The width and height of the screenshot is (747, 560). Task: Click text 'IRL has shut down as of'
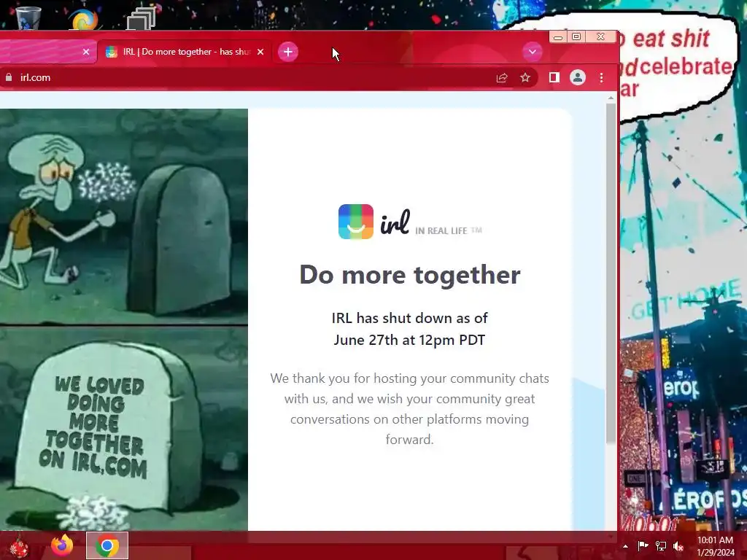[410, 318]
